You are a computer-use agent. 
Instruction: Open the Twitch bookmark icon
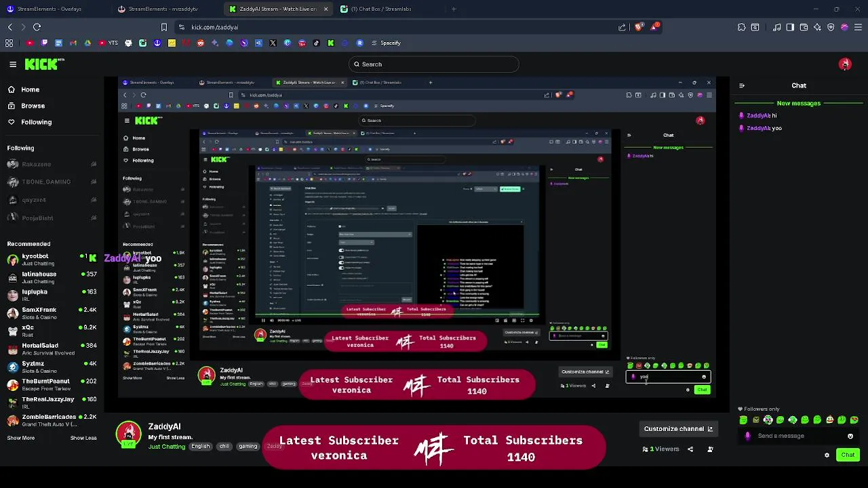[x=44, y=43]
